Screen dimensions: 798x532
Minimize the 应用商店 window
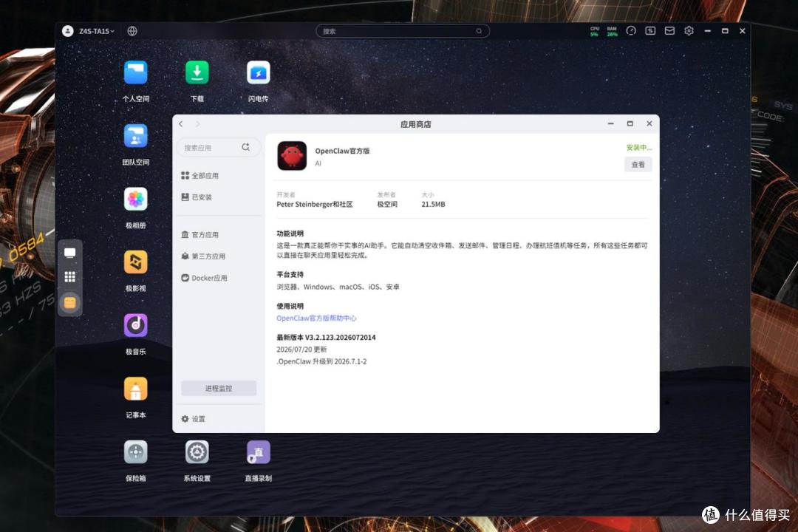(x=611, y=123)
